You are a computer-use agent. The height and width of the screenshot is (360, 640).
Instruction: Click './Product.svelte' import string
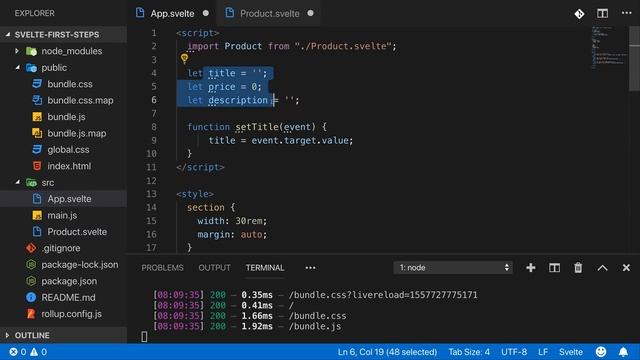(x=343, y=46)
